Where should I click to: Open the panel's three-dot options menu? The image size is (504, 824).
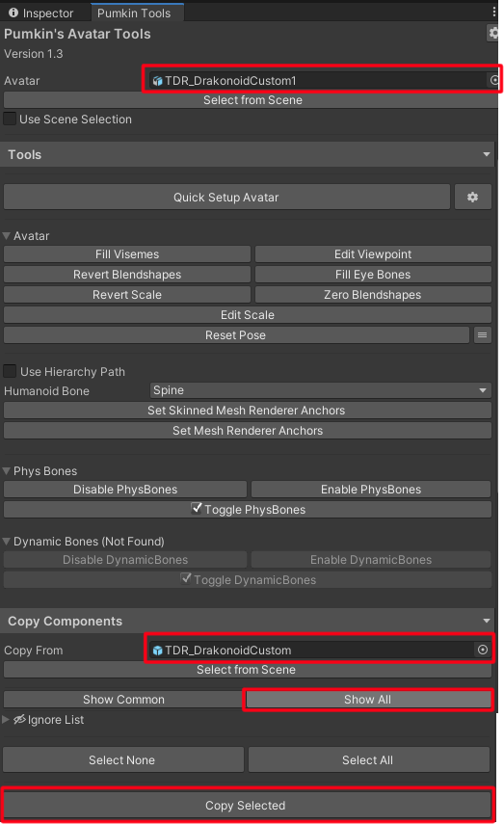click(494, 12)
